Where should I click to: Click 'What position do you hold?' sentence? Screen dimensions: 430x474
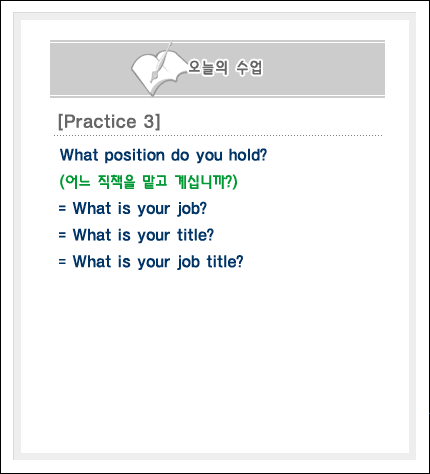(163, 155)
